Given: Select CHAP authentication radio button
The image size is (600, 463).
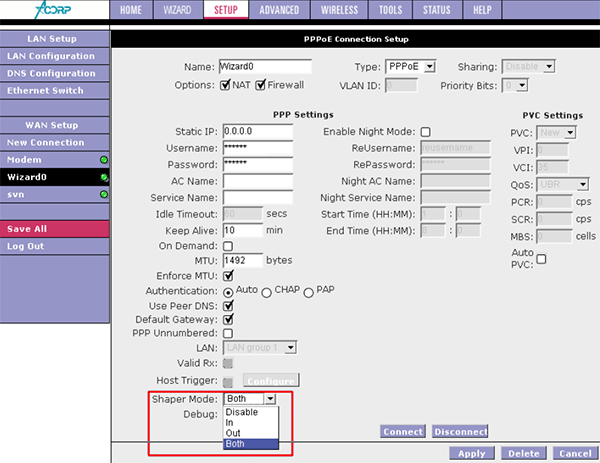Looking at the screenshot, I should click(x=267, y=293).
